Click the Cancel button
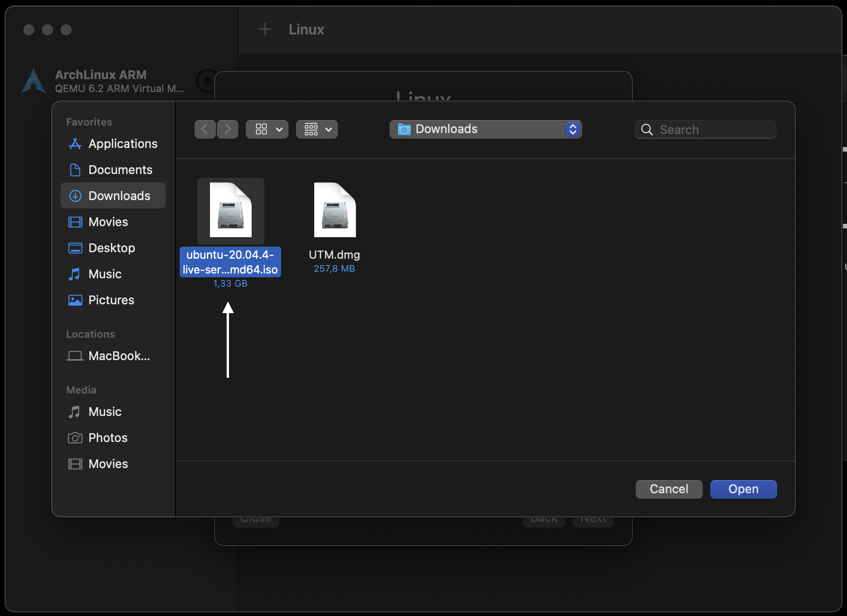847x616 pixels. [x=669, y=489]
